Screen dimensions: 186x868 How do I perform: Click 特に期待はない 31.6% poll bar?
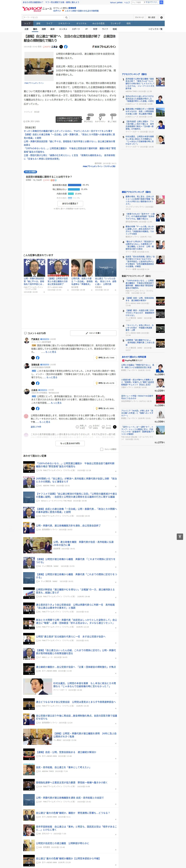(74, 189)
